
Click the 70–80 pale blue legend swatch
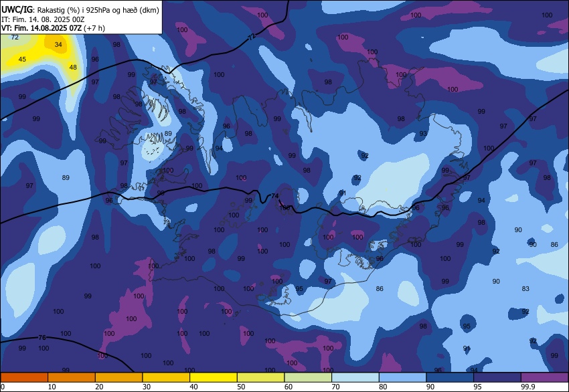[355, 377]
